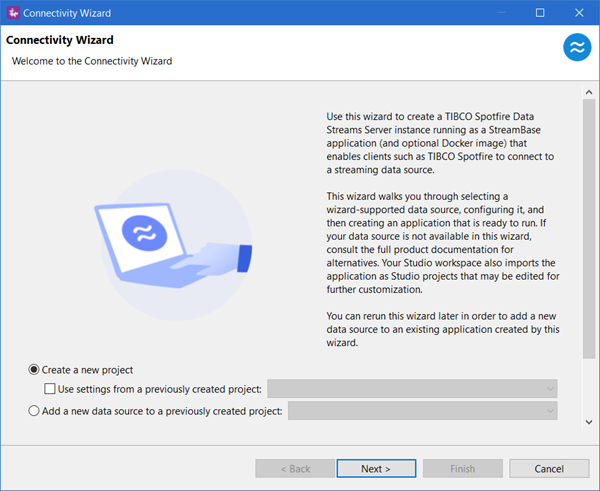This screenshot has width=600, height=491.
Task: Choose Add a new data source radio option
Action: coord(36,410)
